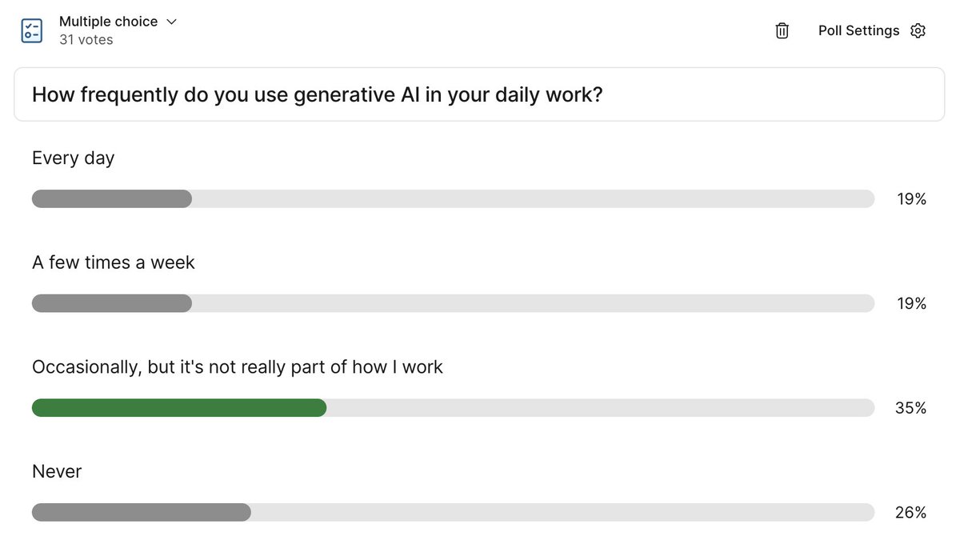
Task: Click the multiple choice poll type icon
Action: [32, 30]
